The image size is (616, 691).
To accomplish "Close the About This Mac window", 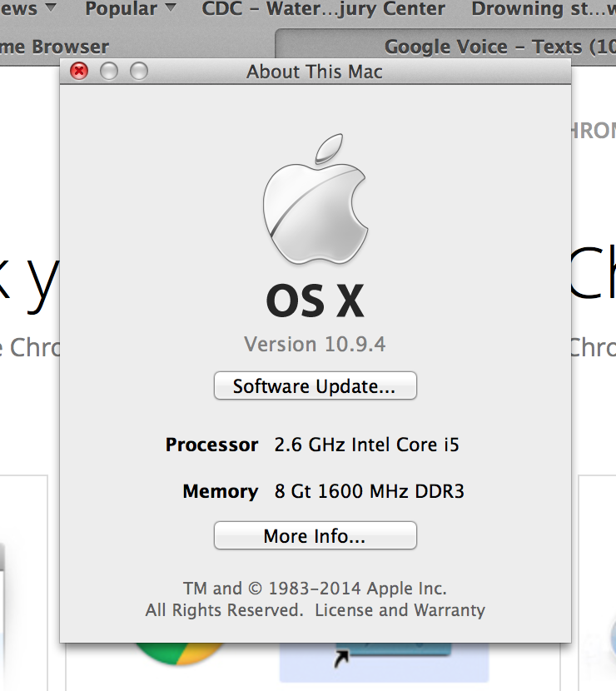I will [x=79, y=71].
